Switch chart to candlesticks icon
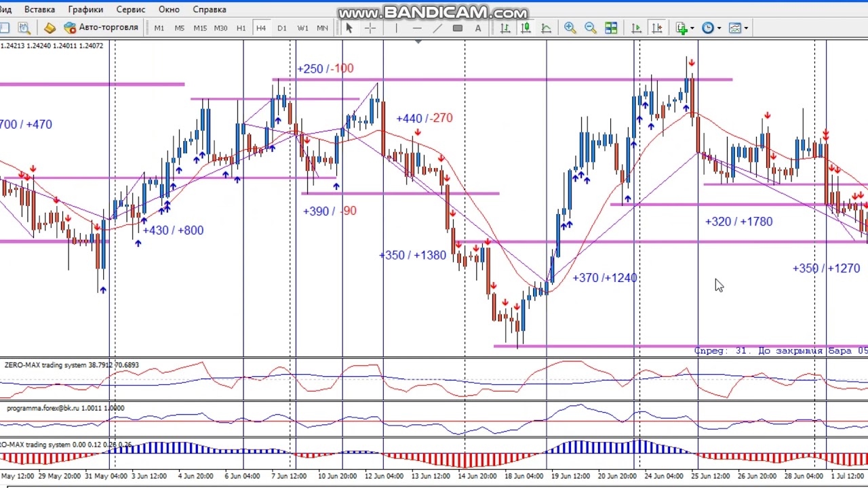The height and width of the screenshot is (488, 868). coord(526,28)
